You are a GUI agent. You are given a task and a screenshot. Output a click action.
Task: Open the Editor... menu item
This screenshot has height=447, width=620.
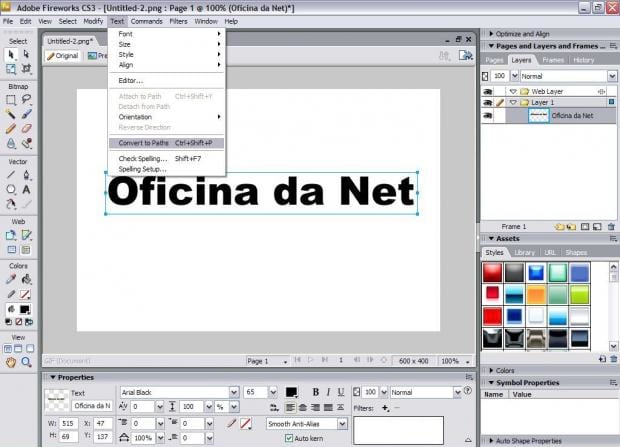tap(166, 80)
